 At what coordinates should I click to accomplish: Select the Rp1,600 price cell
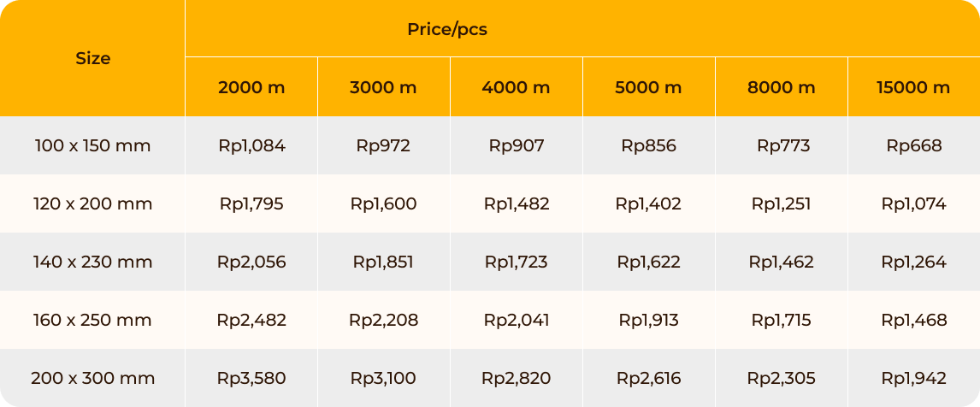click(x=384, y=203)
